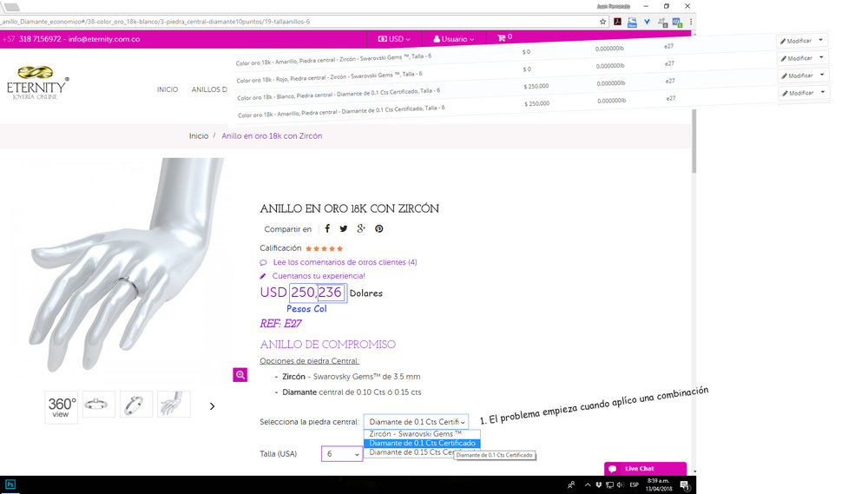
Task: Expand Modificar arrow for Rojo Zircón row
Action: 821,57
